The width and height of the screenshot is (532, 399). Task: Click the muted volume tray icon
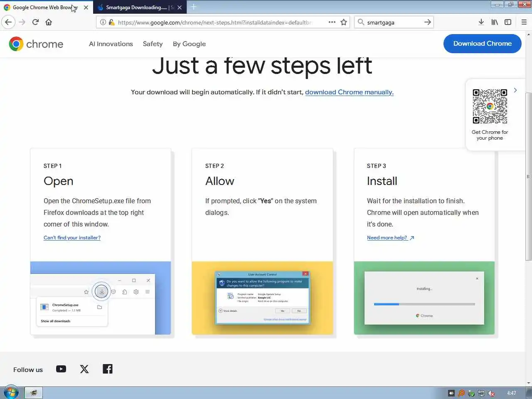(491, 393)
